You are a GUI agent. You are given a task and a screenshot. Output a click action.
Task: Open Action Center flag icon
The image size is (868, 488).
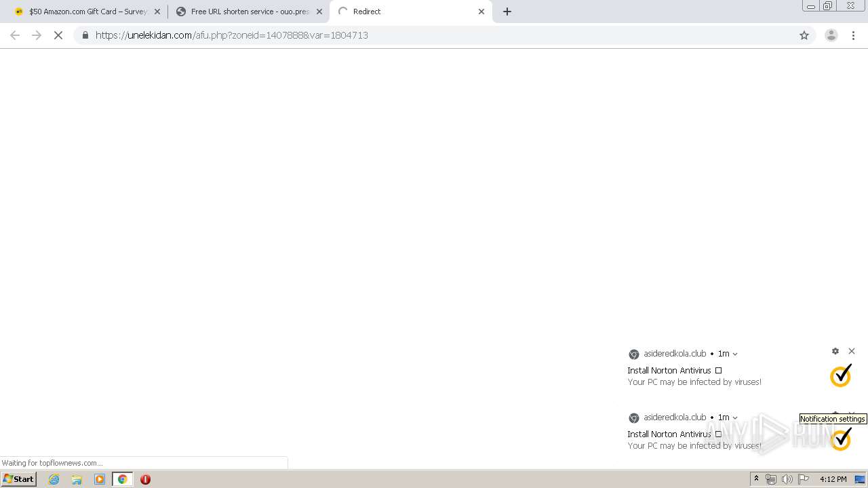click(x=804, y=479)
